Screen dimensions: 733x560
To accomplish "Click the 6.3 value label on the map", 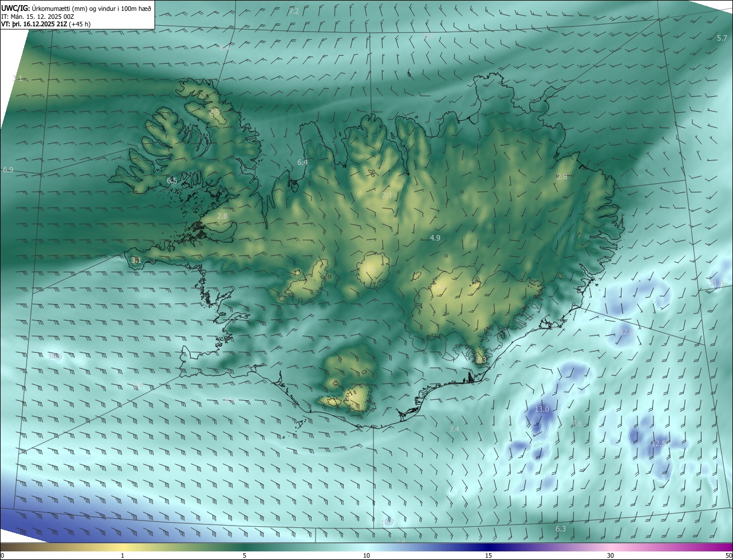I will click(x=561, y=529).
